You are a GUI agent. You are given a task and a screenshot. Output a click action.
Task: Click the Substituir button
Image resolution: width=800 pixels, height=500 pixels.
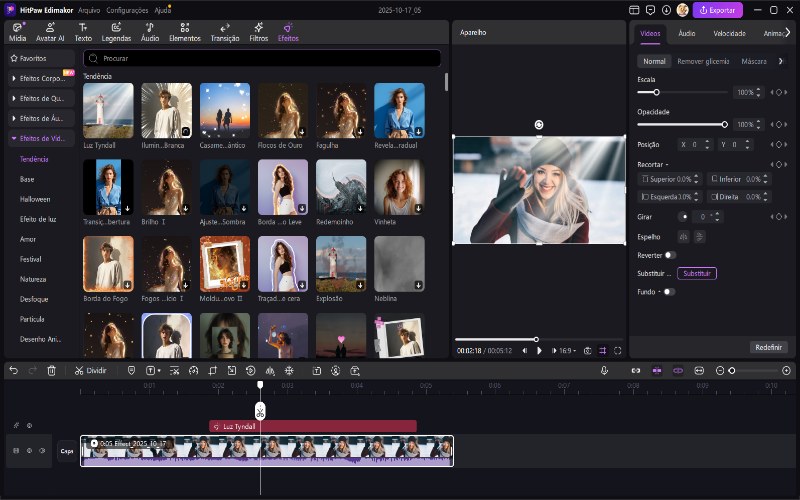[x=696, y=273]
